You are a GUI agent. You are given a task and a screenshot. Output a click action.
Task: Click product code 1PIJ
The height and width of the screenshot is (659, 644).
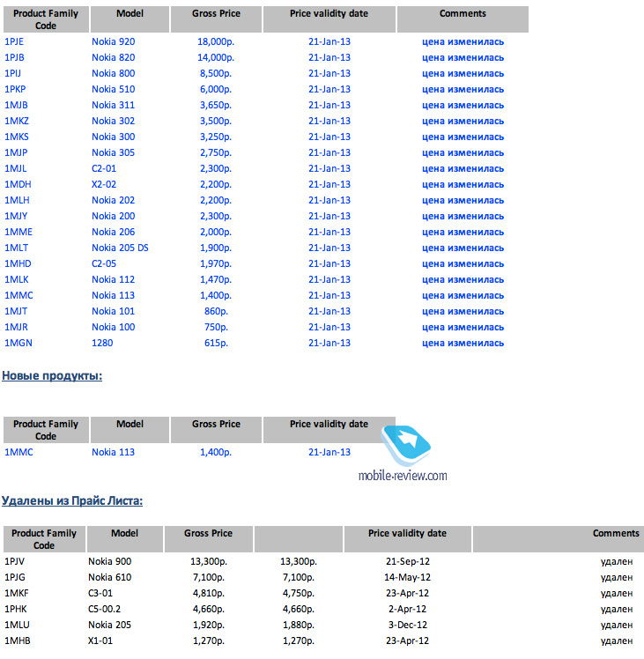(x=12, y=73)
